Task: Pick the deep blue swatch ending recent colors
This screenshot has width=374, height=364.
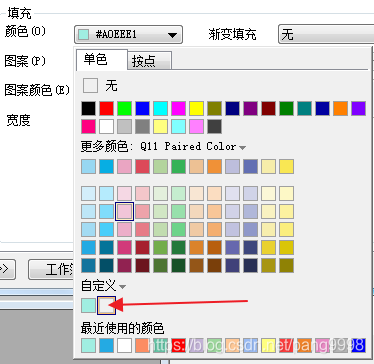Action: click(x=358, y=345)
